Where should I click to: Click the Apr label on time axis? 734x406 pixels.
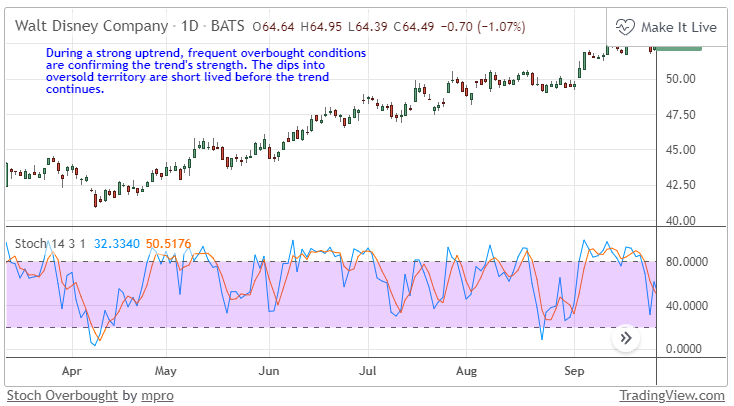pos(72,371)
